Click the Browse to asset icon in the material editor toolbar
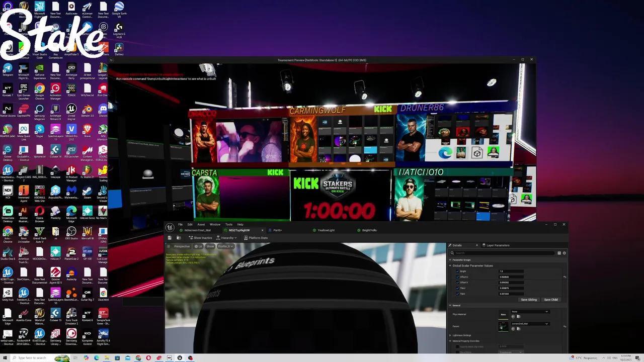 click(179, 238)
